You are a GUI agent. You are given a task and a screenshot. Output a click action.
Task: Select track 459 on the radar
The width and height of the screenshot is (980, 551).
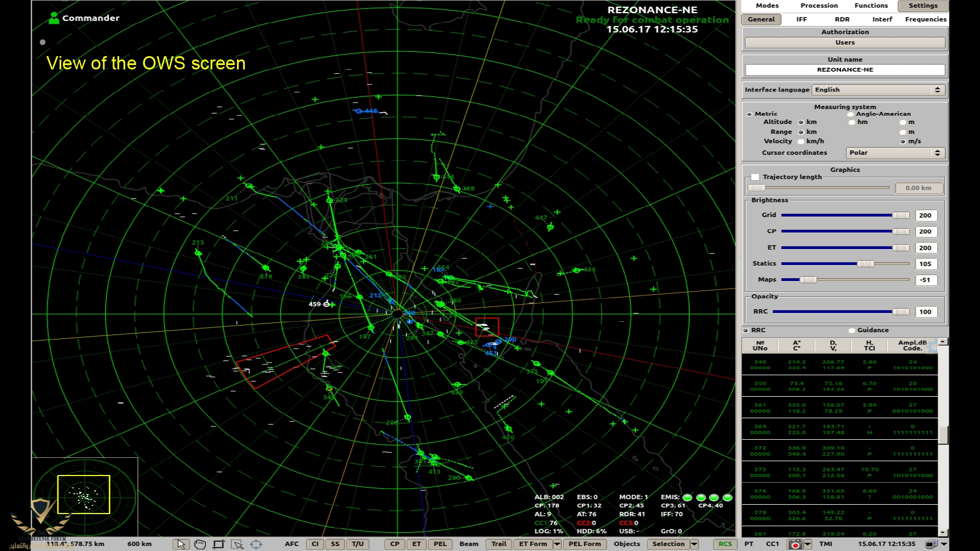coord(326,304)
